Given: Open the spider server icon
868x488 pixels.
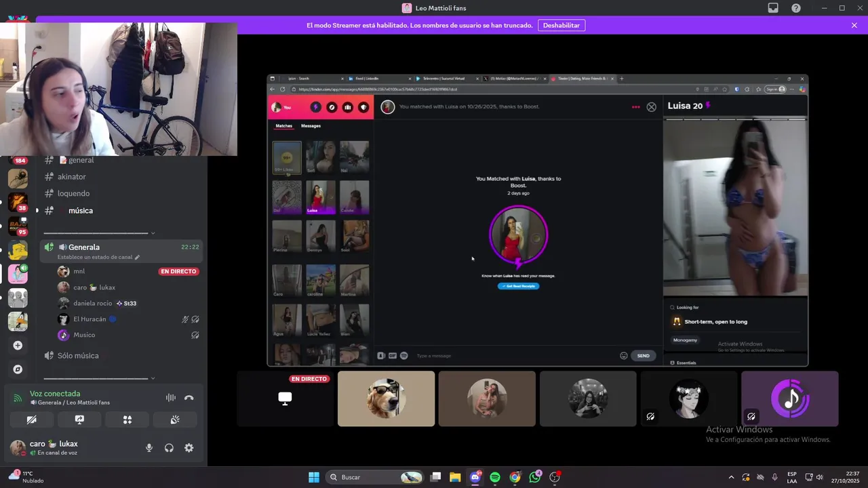Looking at the screenshot, I should point(18,178).
